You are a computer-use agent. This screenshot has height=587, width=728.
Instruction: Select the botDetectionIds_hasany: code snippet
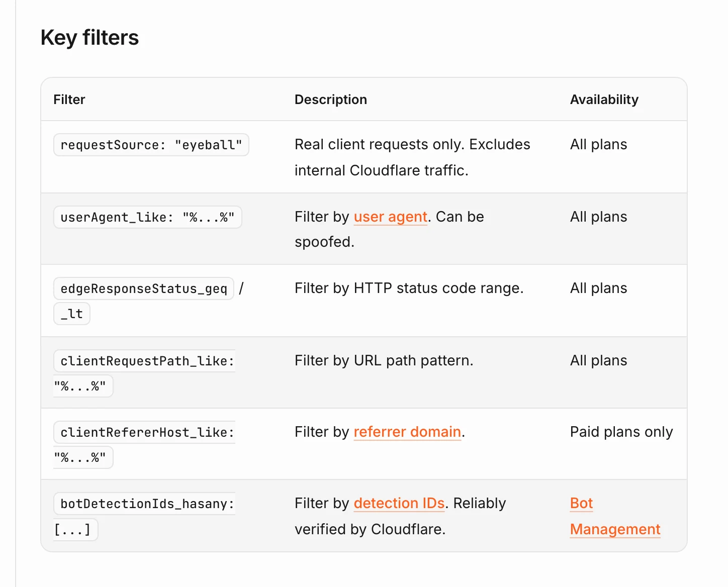coord(144,504)
